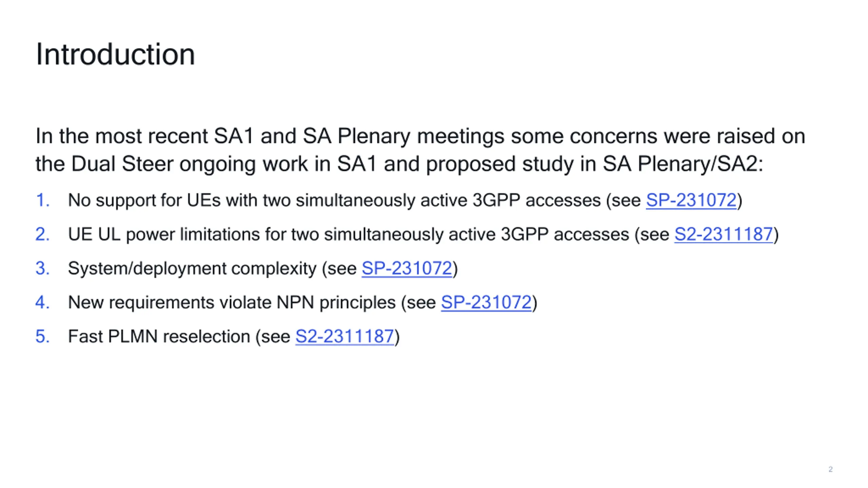The height and width of the screenshot is (488, 868).
Task: Click "New requirements violate NPN principles" text
Action: (x=232, y=302)
